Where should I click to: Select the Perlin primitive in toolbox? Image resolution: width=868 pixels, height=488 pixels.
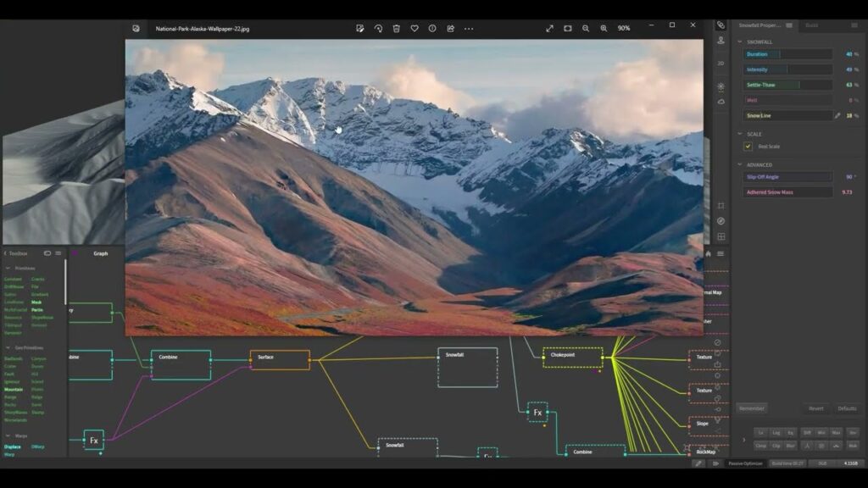[x=37, y=310]
